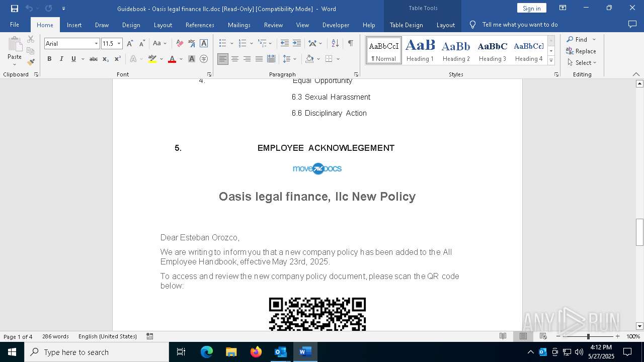Click the macro recording status bar icon
644x362 pixels.
149,336
